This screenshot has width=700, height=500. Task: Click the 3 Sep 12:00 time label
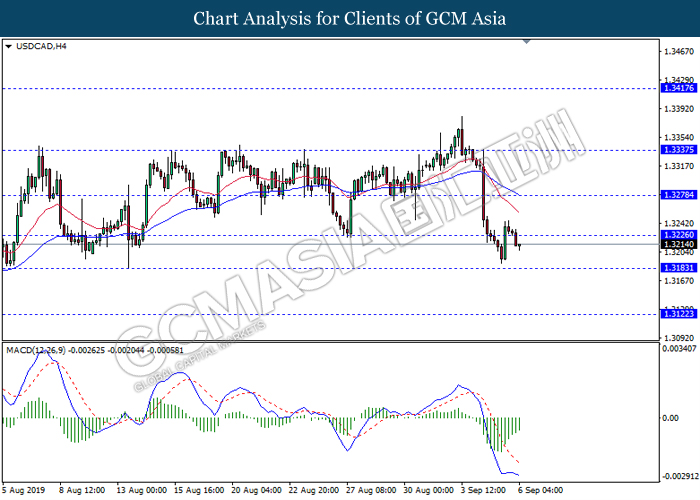coord(483,490)
